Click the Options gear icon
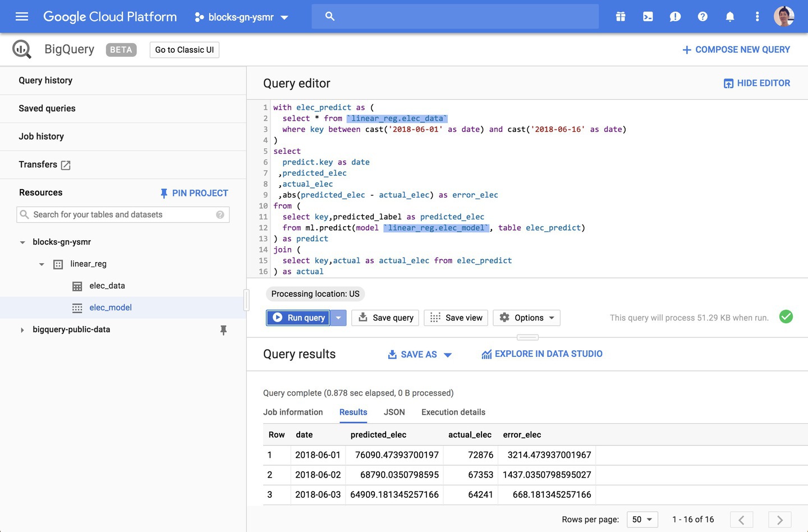 tap(504, 318)
